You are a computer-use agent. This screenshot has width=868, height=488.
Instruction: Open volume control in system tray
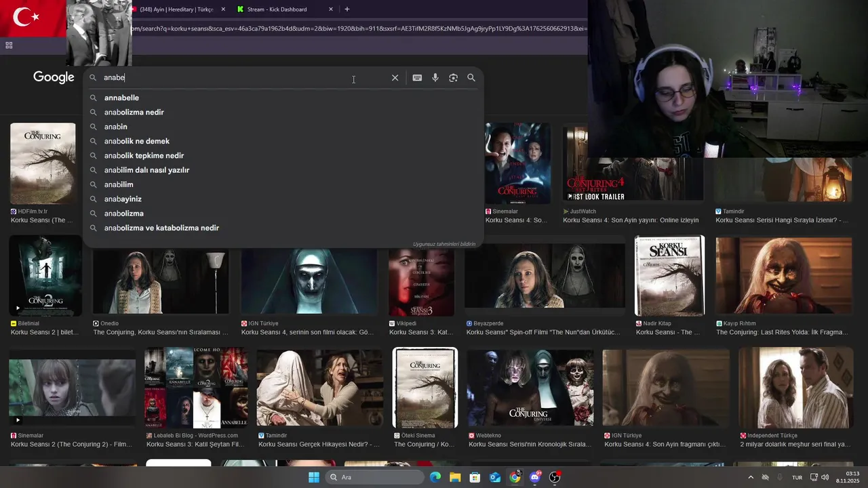tap(825, 477)
